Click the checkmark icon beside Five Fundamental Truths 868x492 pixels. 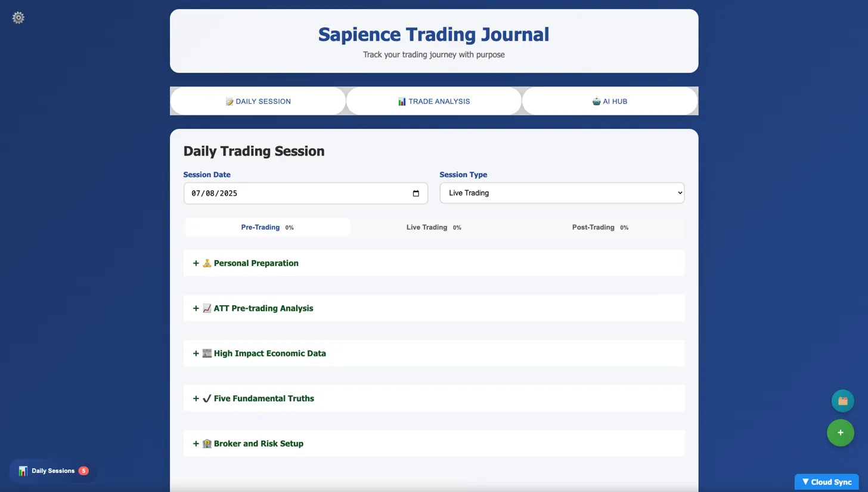pos(206,398)
